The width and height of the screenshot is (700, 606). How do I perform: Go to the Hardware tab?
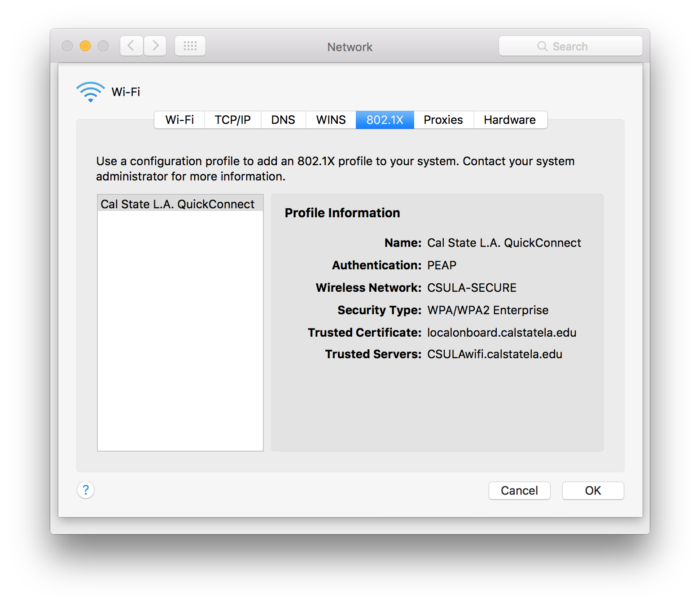pos(510,120)
